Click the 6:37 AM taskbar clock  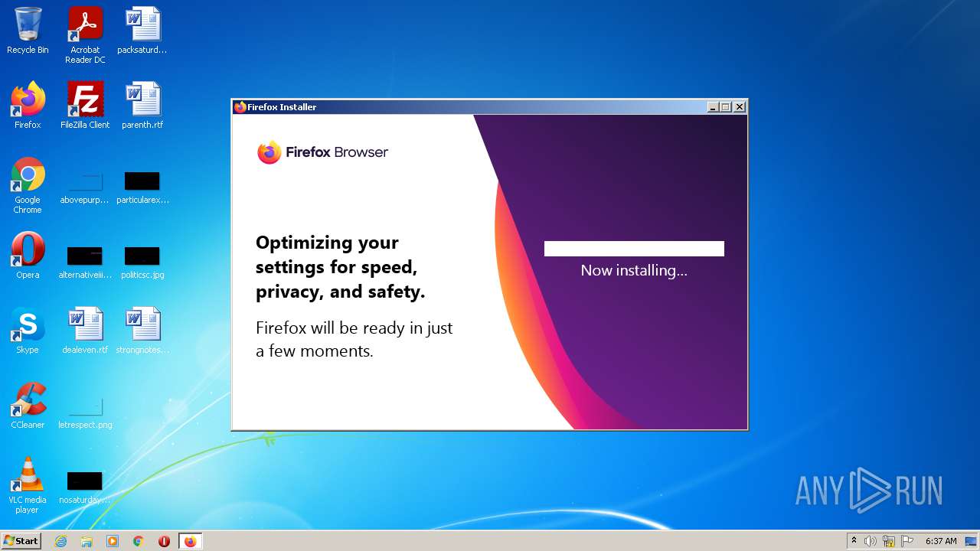coord(941,541)
